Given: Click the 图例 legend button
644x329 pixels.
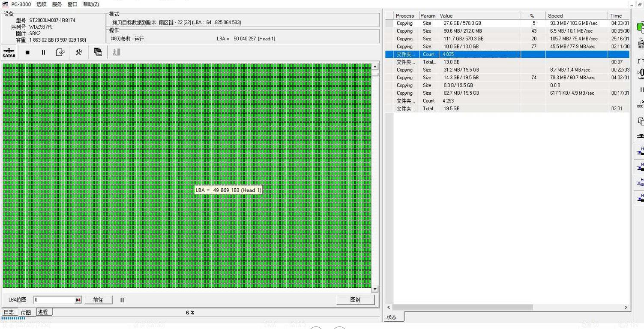Looking at the screenshot, I should tap(355, 300).
